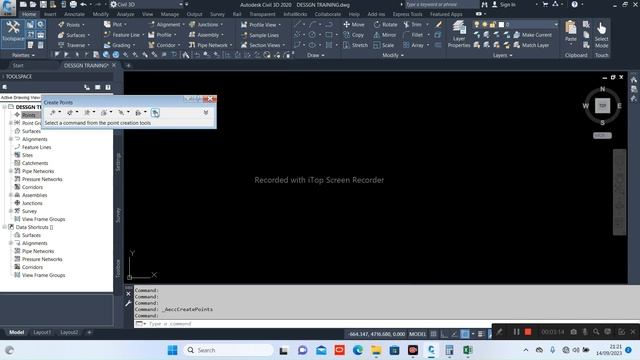
Task: Click the TOP face of the ViewCube
Action: [602, 106]
